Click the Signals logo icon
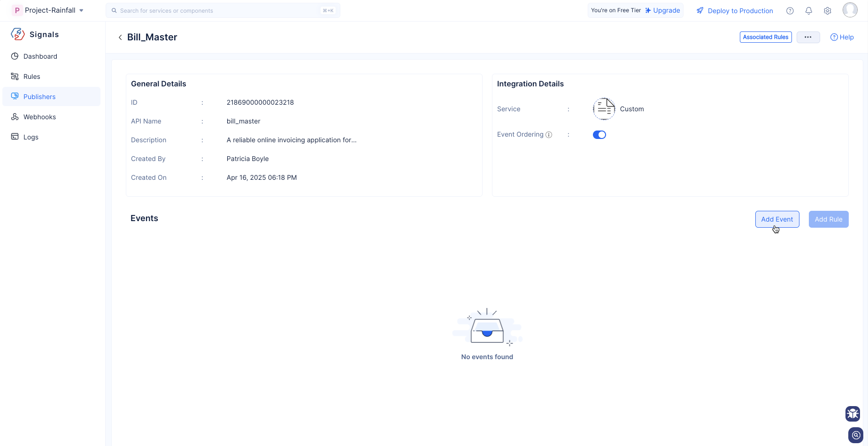Screen dimensions: 868x446 (18, 34)
